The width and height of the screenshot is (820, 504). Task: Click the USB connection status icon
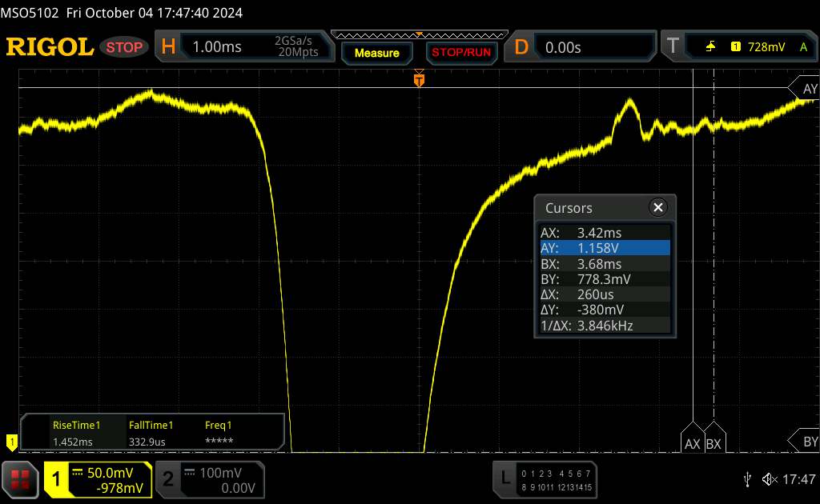pyautogui.click(x=747, y=478)
